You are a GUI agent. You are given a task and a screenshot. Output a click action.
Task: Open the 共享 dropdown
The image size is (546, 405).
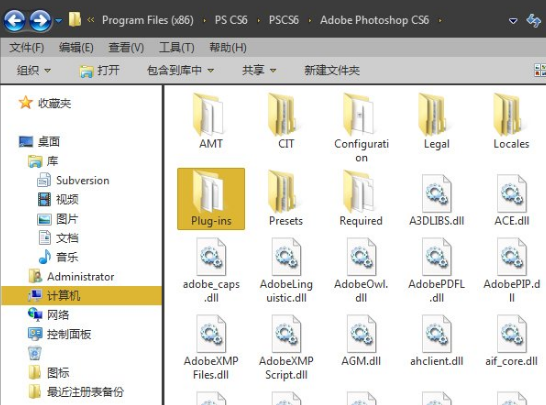[259, 70]
